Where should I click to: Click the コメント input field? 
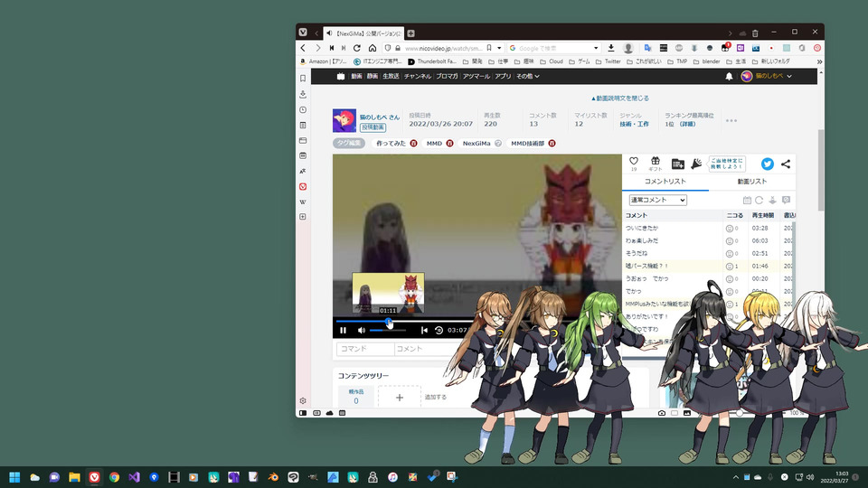[x=425, y=349]
